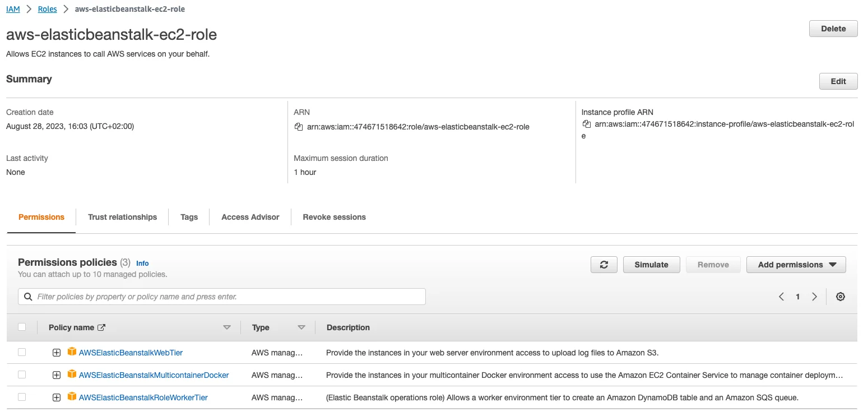Open the Tags tab
868x416 pixels.
pos(189,217)
